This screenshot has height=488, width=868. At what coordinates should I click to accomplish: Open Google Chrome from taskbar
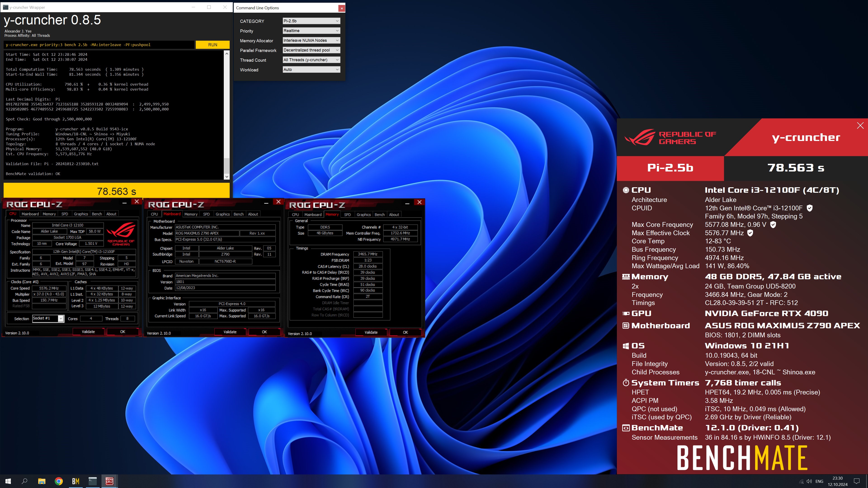[59, 481]
